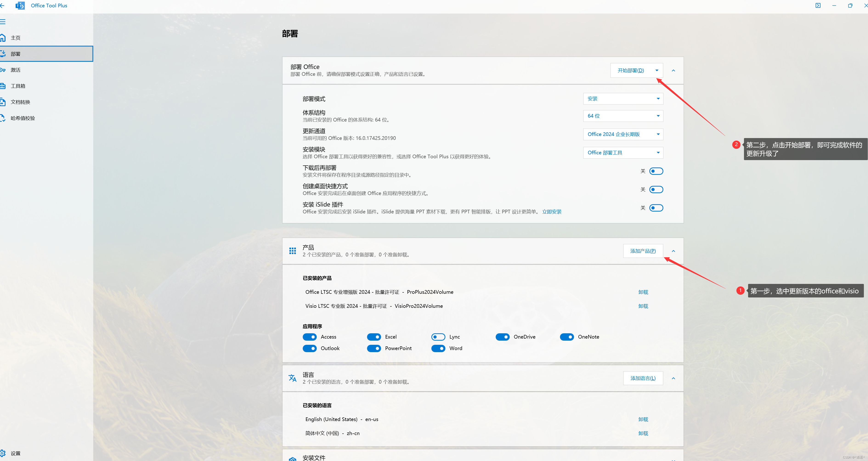
Task: Click the 部署 page heading
Action: [x=290, y=34]
